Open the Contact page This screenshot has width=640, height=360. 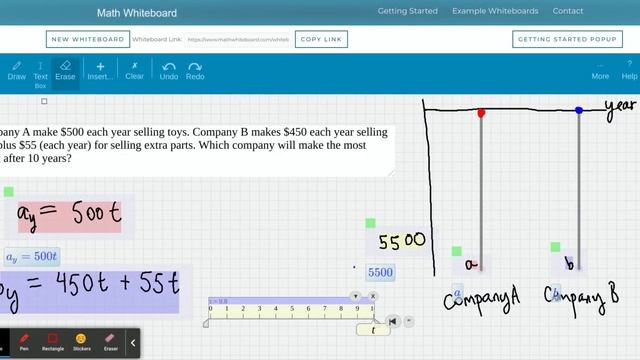[568, 11]
